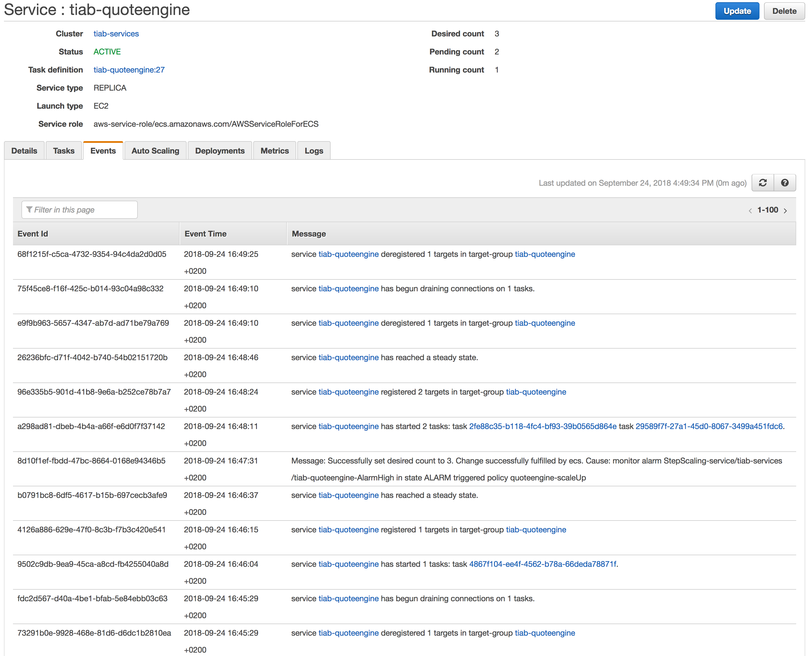Image resolution: width=812 pixels, height=656 pixels.
Task: Open task 29589f7f-27a1-45d0-8067-3499a451fdc6 link
Action: pyautogui.click(x=709, y=426)
